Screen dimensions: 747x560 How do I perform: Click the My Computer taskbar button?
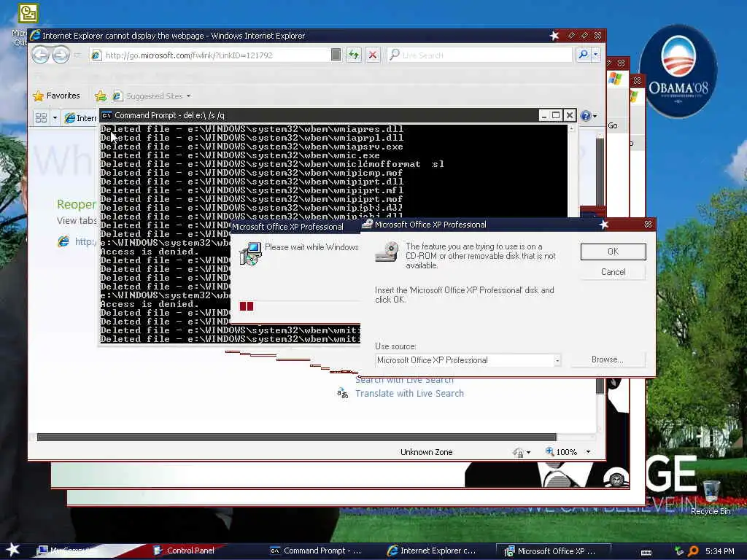coord(66,551)
